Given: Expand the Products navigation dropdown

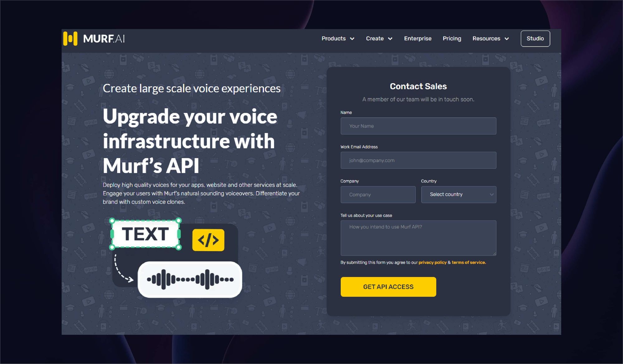Looking at the screenshot, I should point(337,39).
